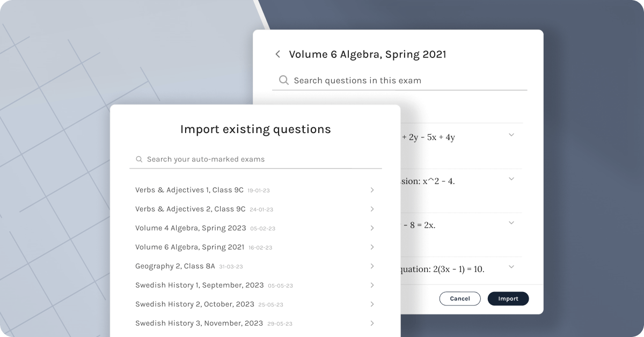Open Swedish History 3, November via its arrow
Screen dimensions: 644x337
pyautogui.click(x=372, y=323)
